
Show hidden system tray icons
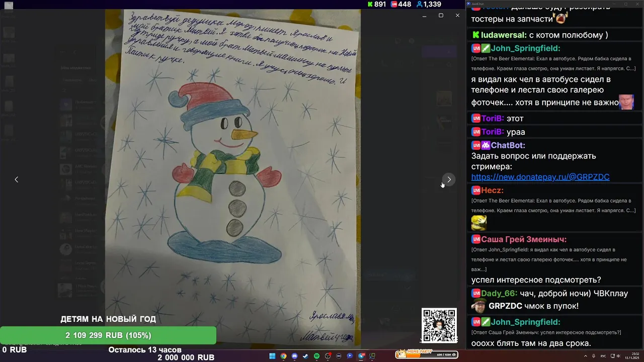585,356
